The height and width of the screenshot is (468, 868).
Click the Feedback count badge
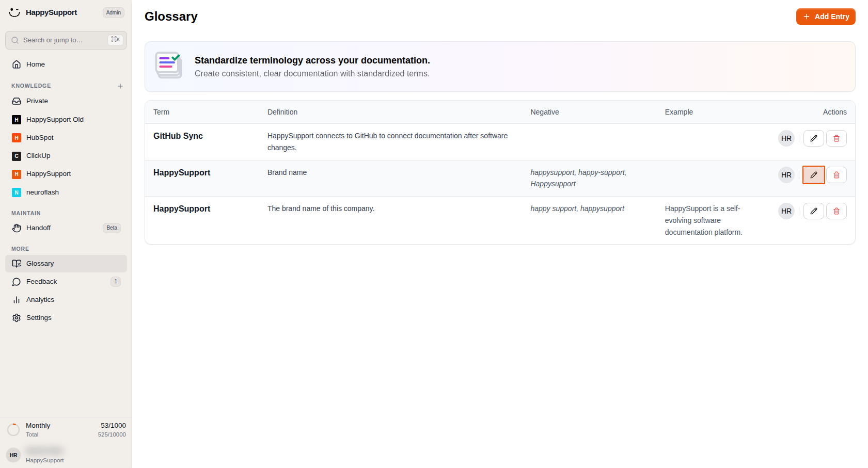point(116,282)
